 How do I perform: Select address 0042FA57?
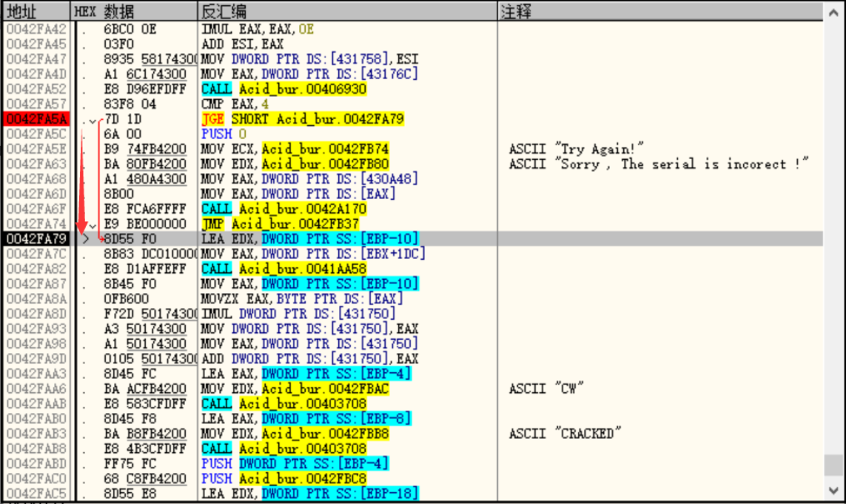36,104
